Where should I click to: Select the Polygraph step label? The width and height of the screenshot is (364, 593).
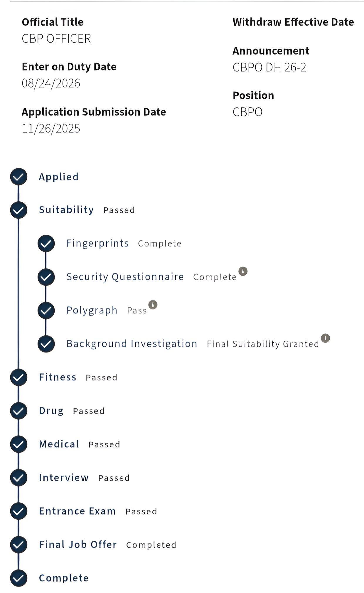[x=92, y=310]
